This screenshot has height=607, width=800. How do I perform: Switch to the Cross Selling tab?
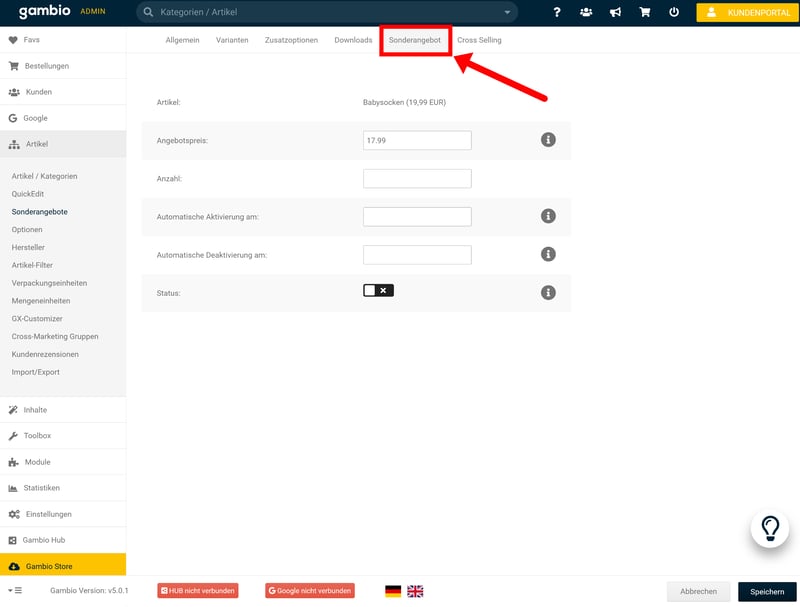pyautogui.click(x=479, y=40)
